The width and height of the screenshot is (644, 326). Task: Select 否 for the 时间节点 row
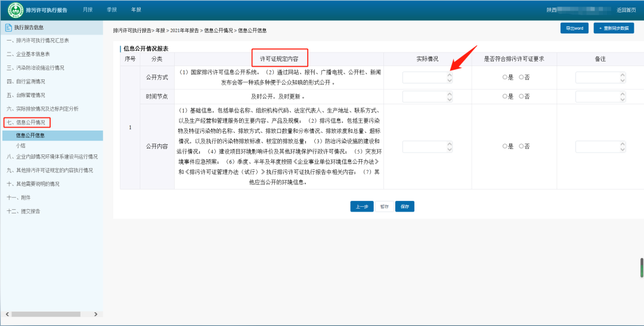click(521, 97)
